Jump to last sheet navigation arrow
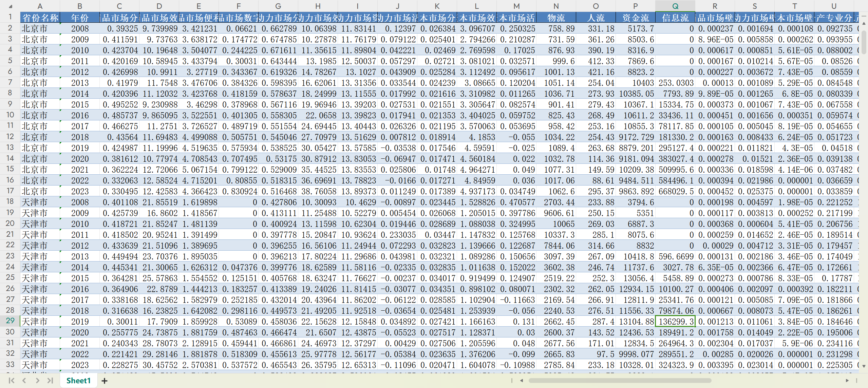The image size is (868, 388). point(50,381)
